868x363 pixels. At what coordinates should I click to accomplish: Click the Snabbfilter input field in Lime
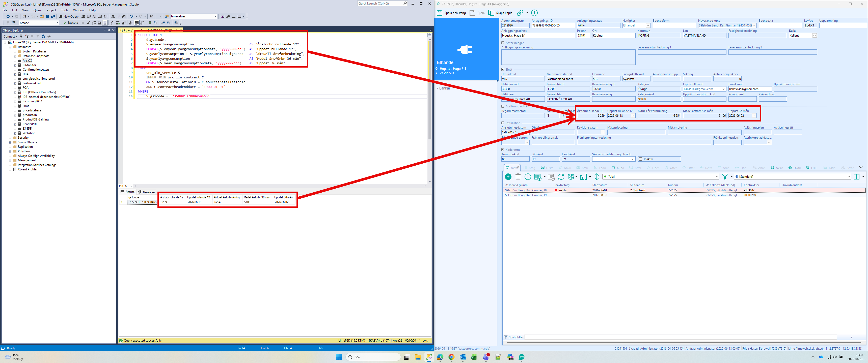coord(681,337)
